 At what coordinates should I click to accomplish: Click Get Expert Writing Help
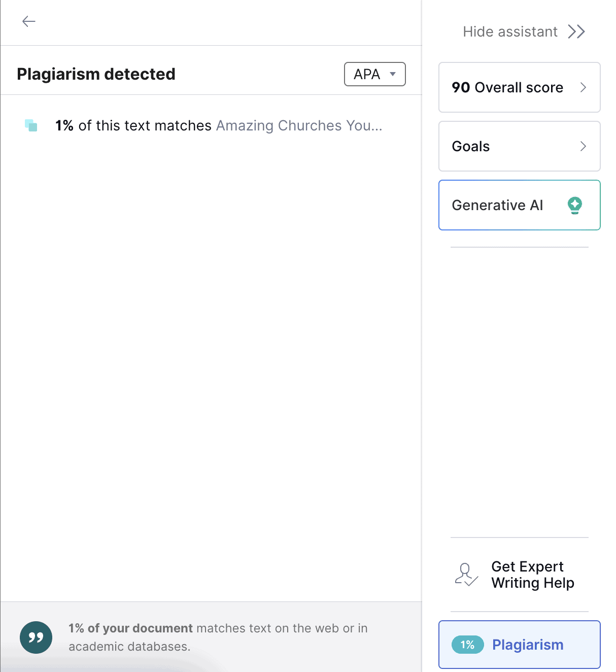[532, 575]
